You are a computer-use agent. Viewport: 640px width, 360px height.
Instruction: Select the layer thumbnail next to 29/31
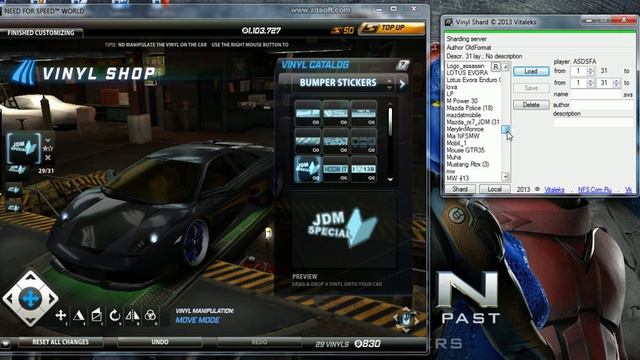tap(17, 169)
